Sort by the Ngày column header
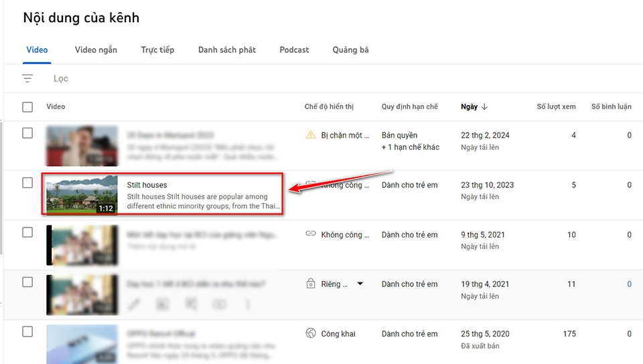The image size is (643, 364). [469, 106]
